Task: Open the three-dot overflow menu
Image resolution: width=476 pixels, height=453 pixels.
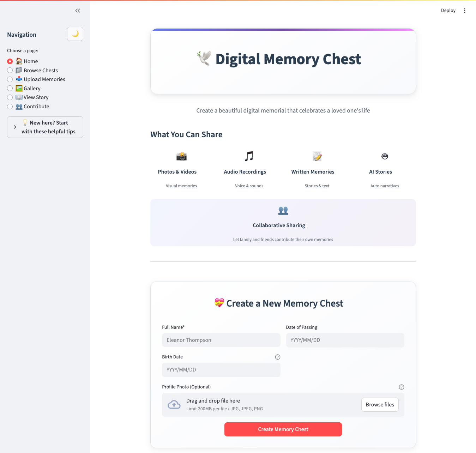Action: coord(465,11)
